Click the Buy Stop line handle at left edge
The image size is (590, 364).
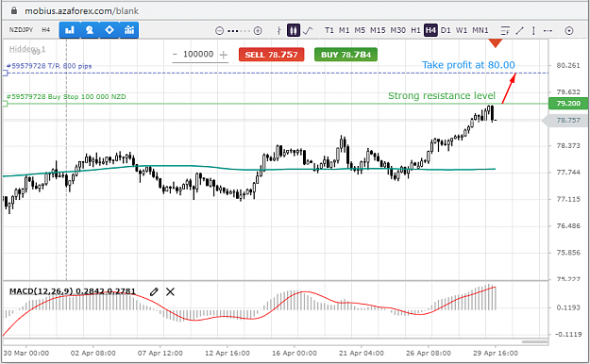tap(6, 104)
